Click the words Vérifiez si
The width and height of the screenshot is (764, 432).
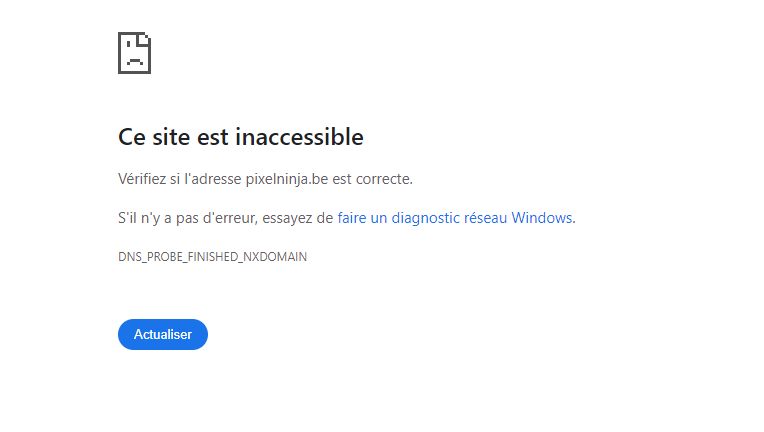coord(150,179)
